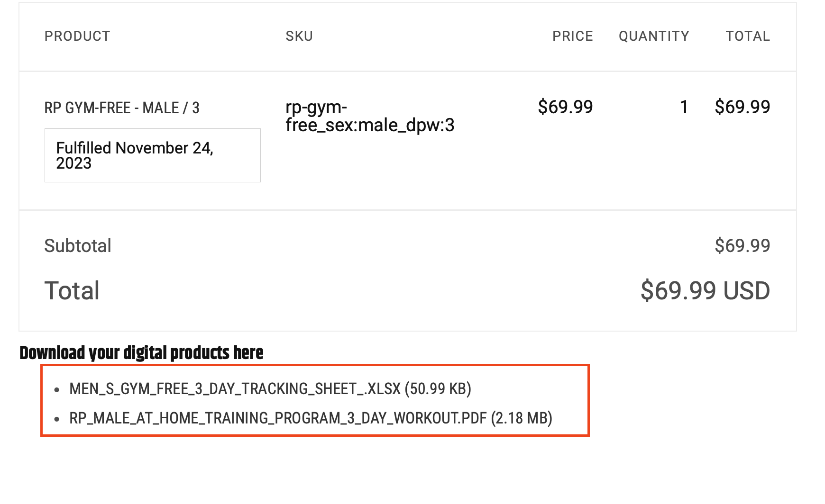This screenshot has width=825, height=504.
Task: Click the TOTAL column header
Action: pos(748,36)
